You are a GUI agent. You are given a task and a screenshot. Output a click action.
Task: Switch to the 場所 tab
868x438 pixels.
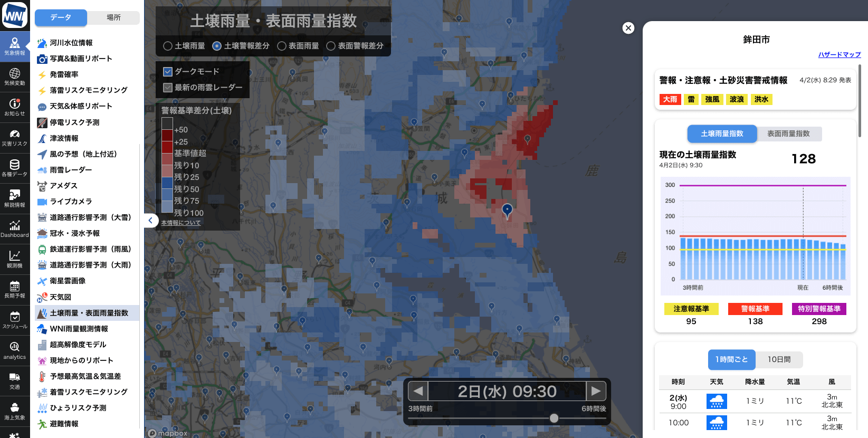(x=113, y=17)
